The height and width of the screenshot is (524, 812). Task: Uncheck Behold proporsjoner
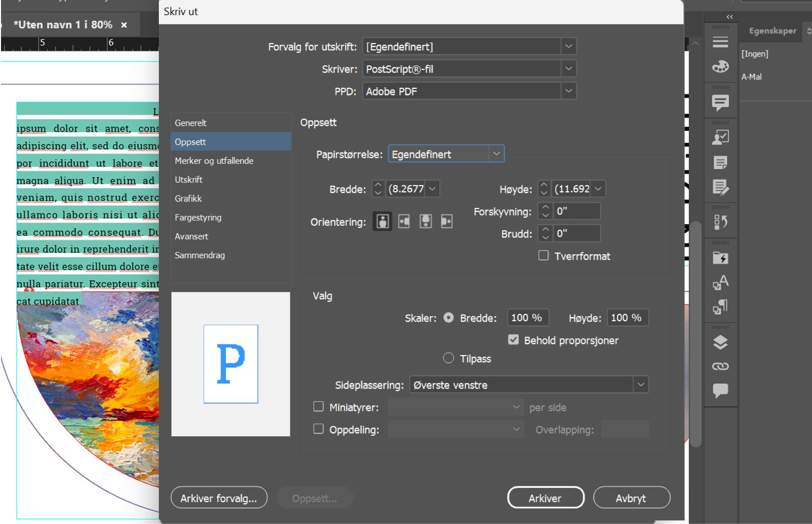pos(514,340)
